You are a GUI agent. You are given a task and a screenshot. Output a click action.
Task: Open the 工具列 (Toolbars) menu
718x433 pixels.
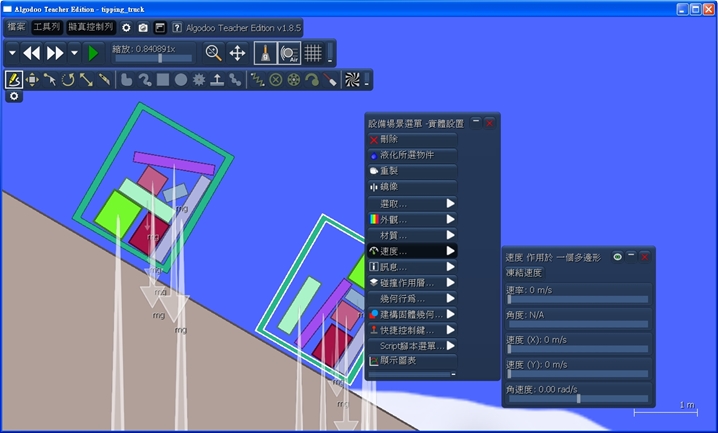tap(46, 27)
